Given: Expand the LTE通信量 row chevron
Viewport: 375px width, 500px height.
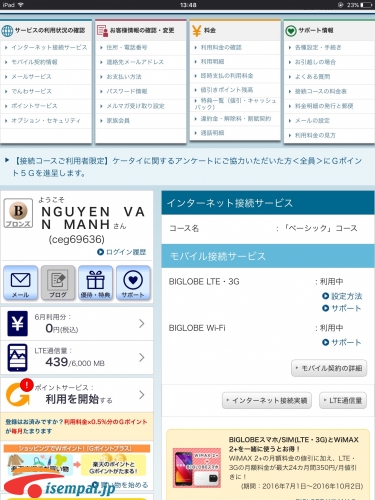Looking at the screenshot, I should pyautogui.click(x=142, y=358).
